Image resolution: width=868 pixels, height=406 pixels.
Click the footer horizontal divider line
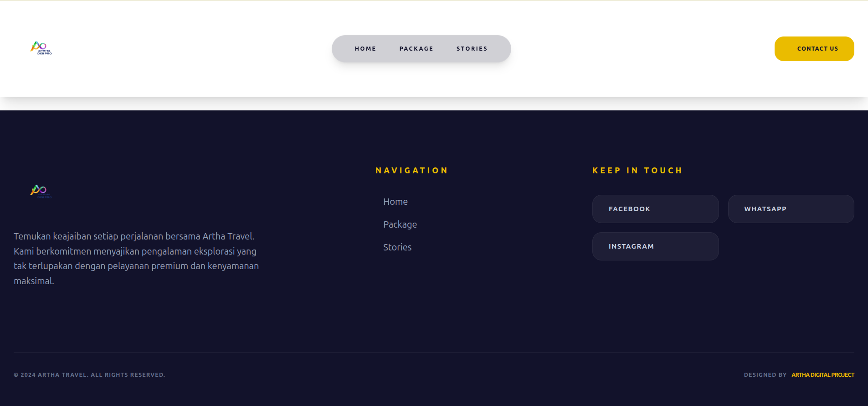point(434,352)
